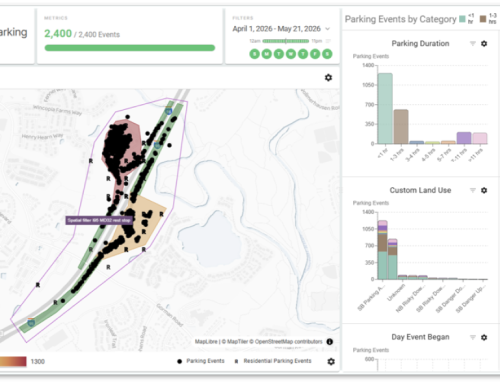Click the Parking Duration chart title
Screen dimensions: 500x383
click(x=420, y=44)
